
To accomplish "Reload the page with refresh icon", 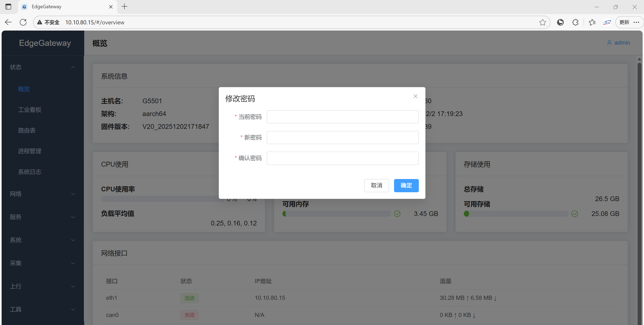I will (23, 22).
